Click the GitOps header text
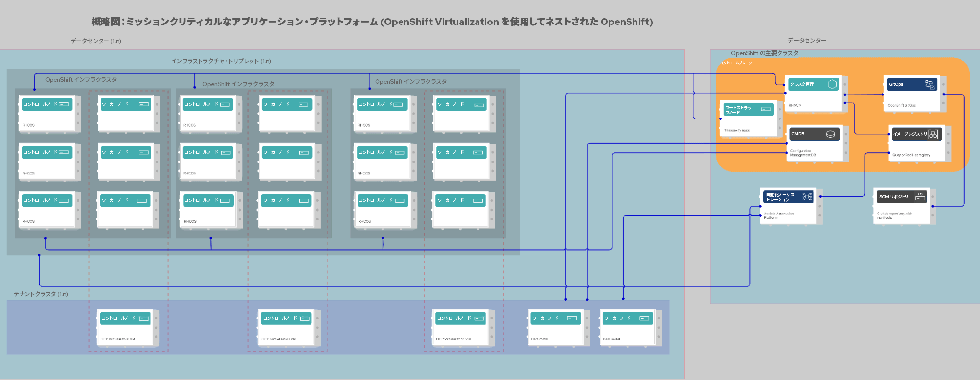Screen dimensions: 980x380 (896, 84)
